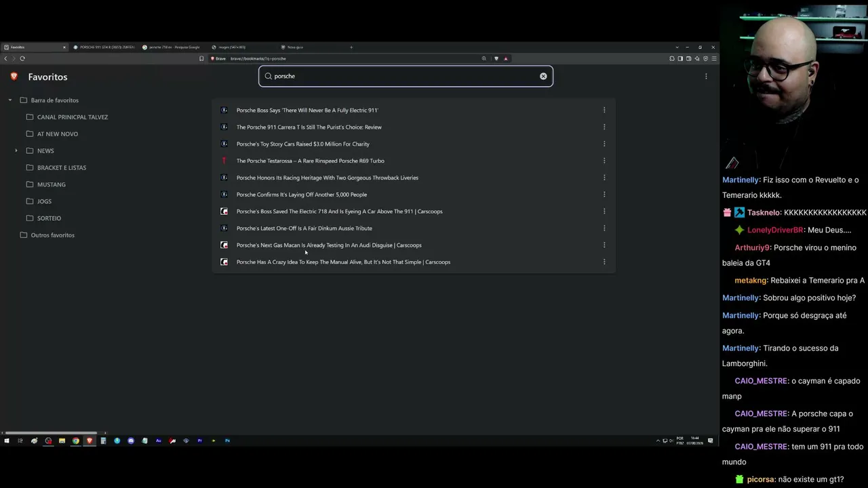Open Brave Wallet icon in toolbar
This screenshot has height=488, width=868.
688,58
